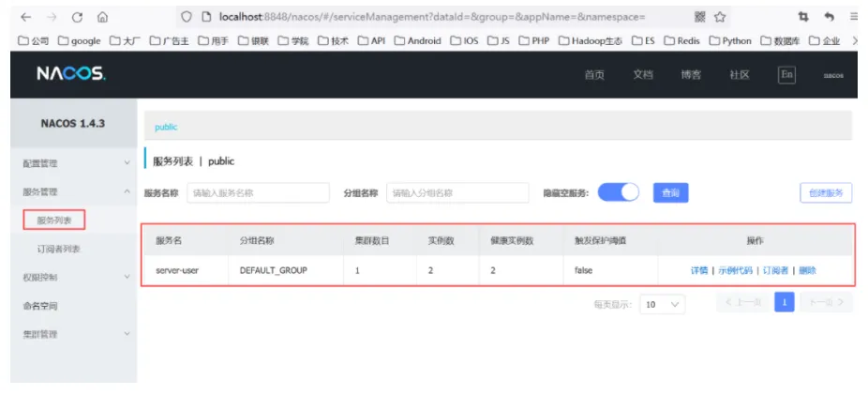Expand the 集群管理 sidebar menu
The image size is (868, 410).
click(74, 334)
